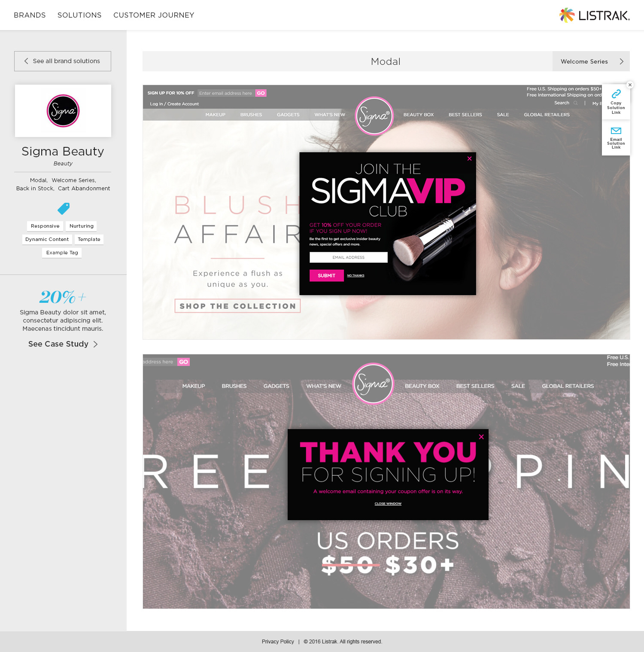The height and width of the screenshot is (652, 644).
Task: Click the Cart Abandonment link
Action: point(84,189)
